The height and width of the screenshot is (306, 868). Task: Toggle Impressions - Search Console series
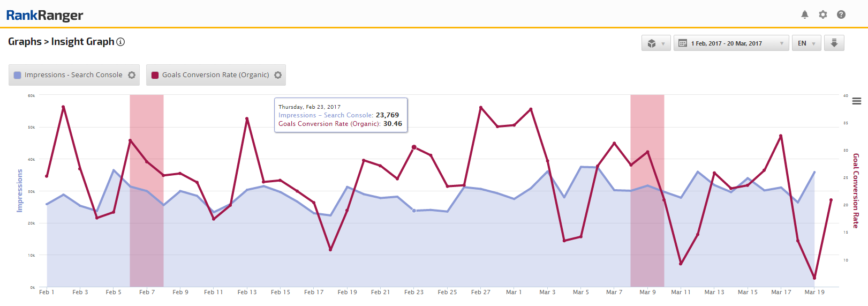pos(73,75)
